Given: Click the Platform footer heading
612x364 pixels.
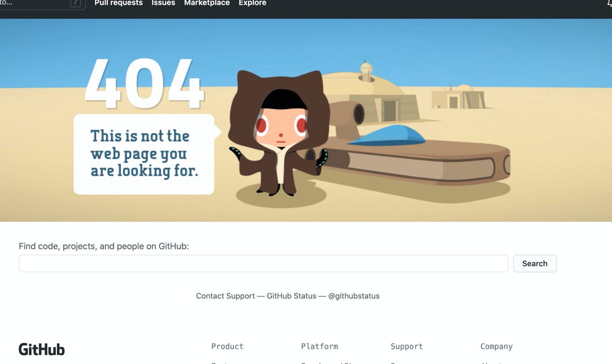Looking at the screenshot, I should 319,346.
